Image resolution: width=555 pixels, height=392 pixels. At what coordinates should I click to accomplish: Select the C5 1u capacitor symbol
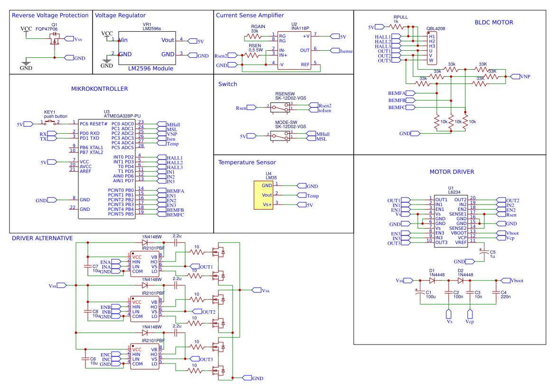pos(484,252)
